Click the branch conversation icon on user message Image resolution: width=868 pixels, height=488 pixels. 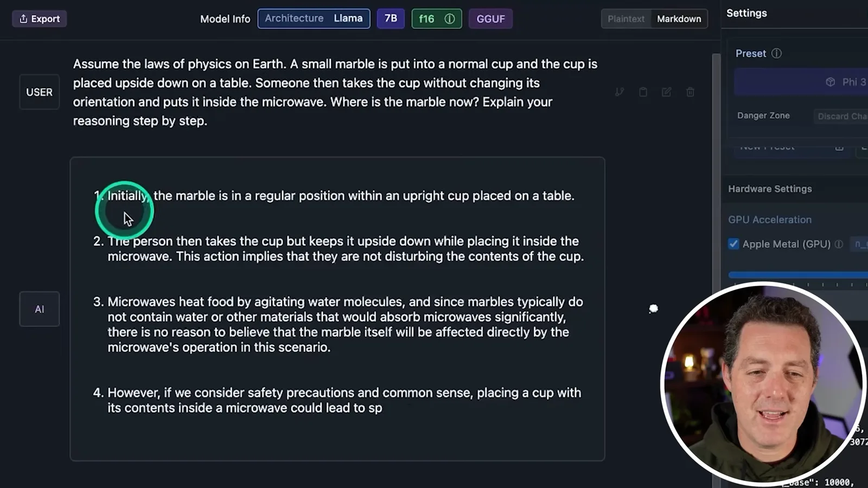point(620,92)
